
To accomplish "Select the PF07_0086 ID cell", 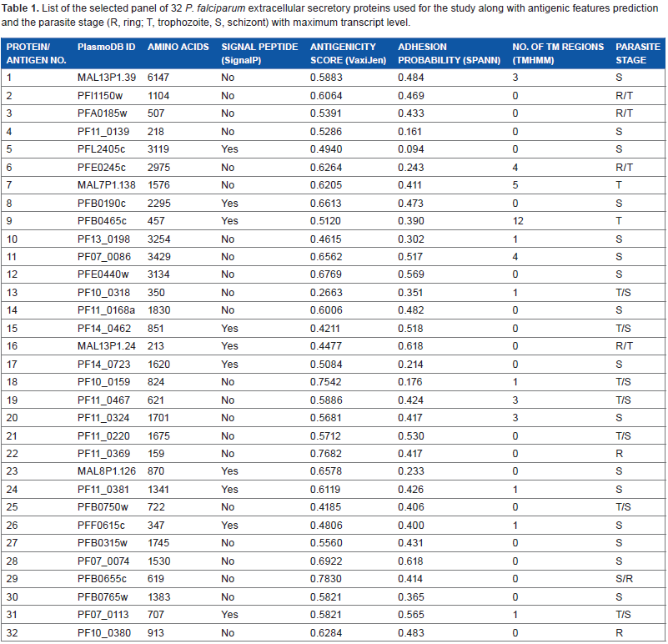I will tap(104, 257).
